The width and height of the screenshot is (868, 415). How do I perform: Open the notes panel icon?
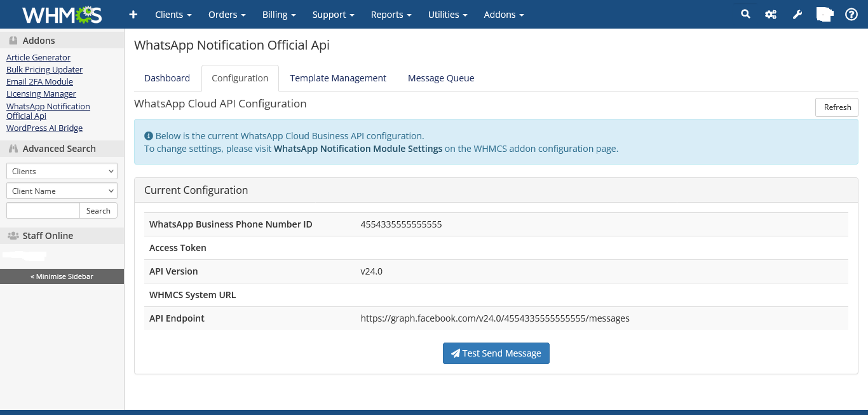(824, 14)
